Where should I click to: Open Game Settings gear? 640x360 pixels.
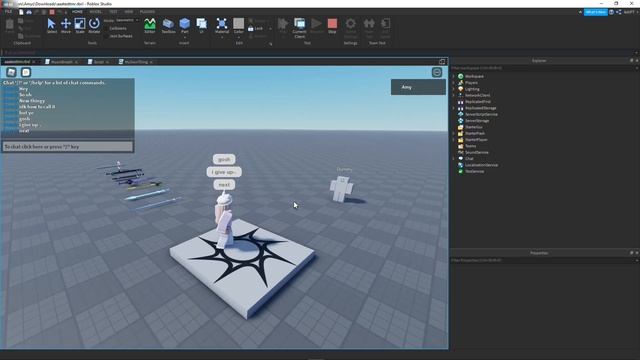coord(350,28)
